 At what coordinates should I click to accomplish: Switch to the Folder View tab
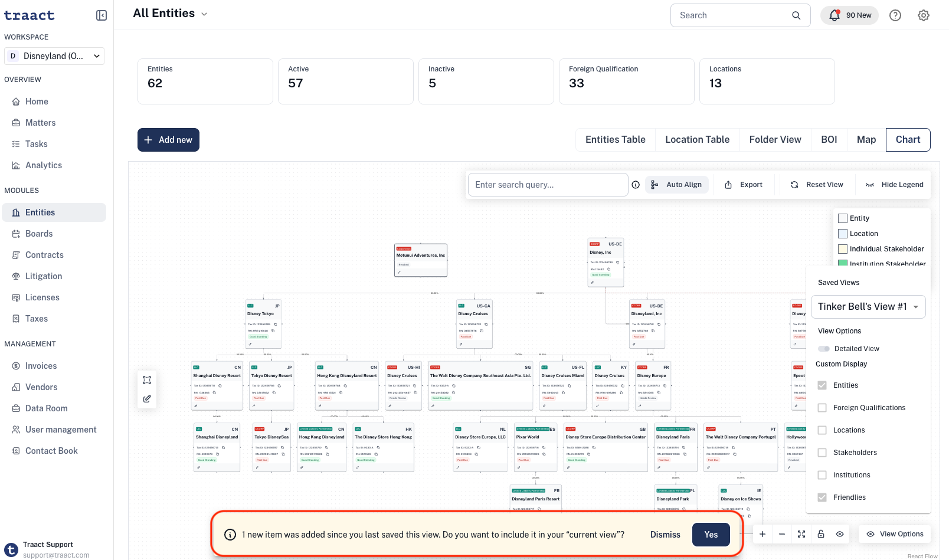[775, 140]
